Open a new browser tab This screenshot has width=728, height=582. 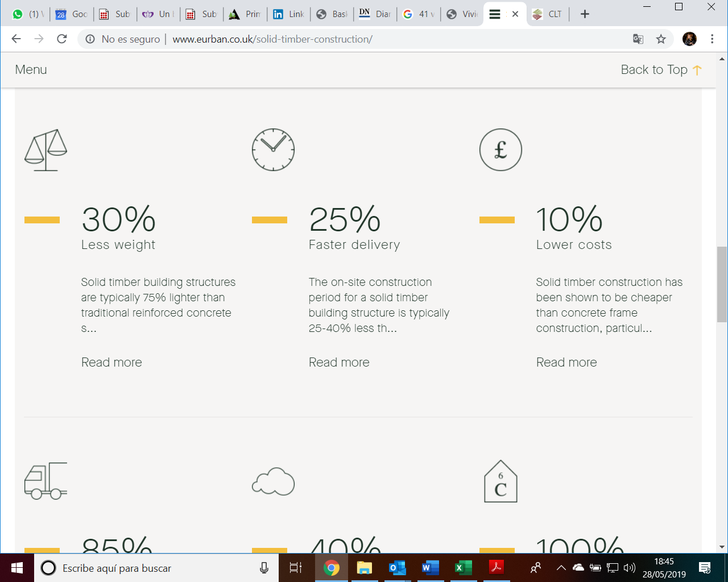pos(585,14)
